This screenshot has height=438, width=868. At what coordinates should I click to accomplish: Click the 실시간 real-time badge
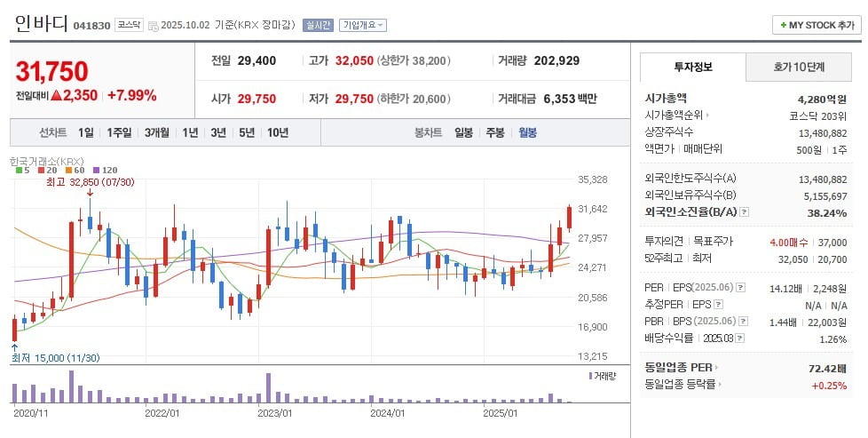pyautogui.click(x=318, y=25)
